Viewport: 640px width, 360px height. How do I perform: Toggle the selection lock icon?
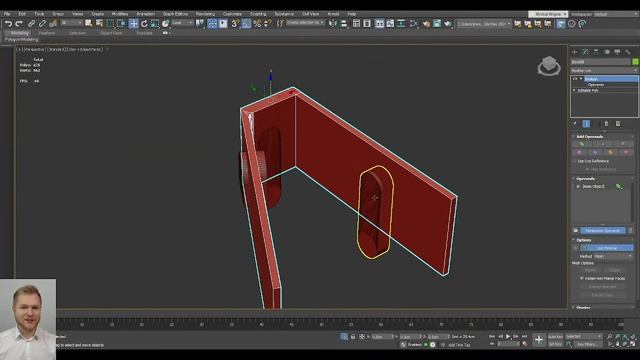pyautogui.click(x=353, y=337)
